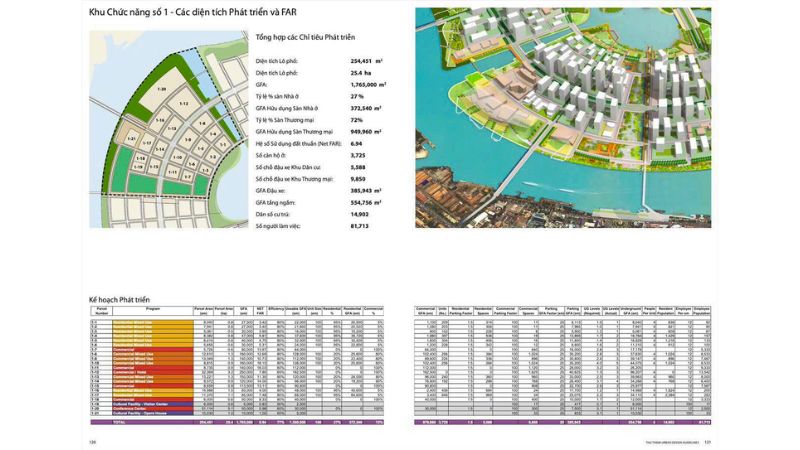Image resolution: width=800 pixels, height=450 pixels.
Task: Click the Kế hoạch Phát triển table heading
Action: click(119, 299)
